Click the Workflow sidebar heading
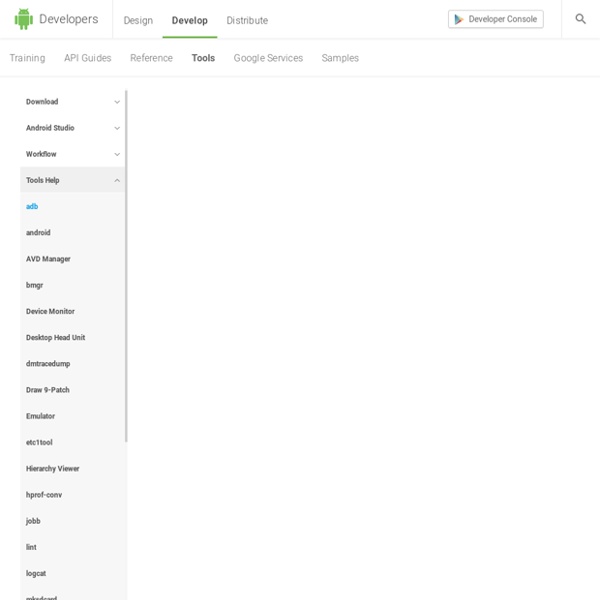Image resolution: width=600 pixels, height=600 pixels. 41,154
